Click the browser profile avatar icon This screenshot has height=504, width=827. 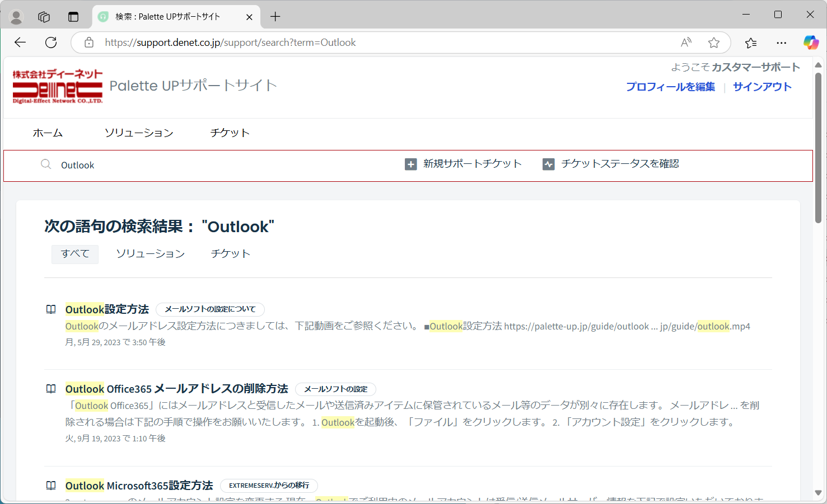(16, 17)
